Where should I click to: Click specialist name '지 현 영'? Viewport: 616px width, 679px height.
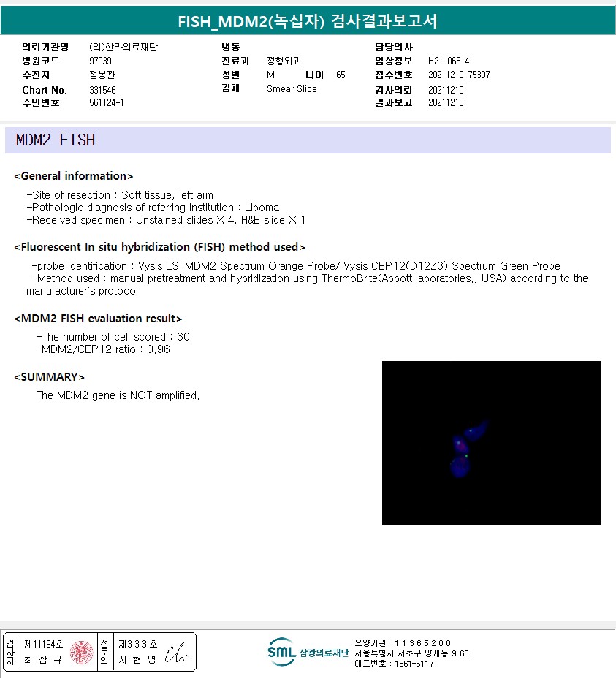tap(137, 659)
